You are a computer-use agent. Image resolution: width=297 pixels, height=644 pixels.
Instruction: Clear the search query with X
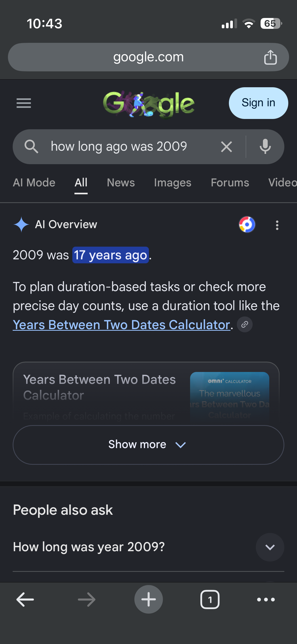point(227,147)
